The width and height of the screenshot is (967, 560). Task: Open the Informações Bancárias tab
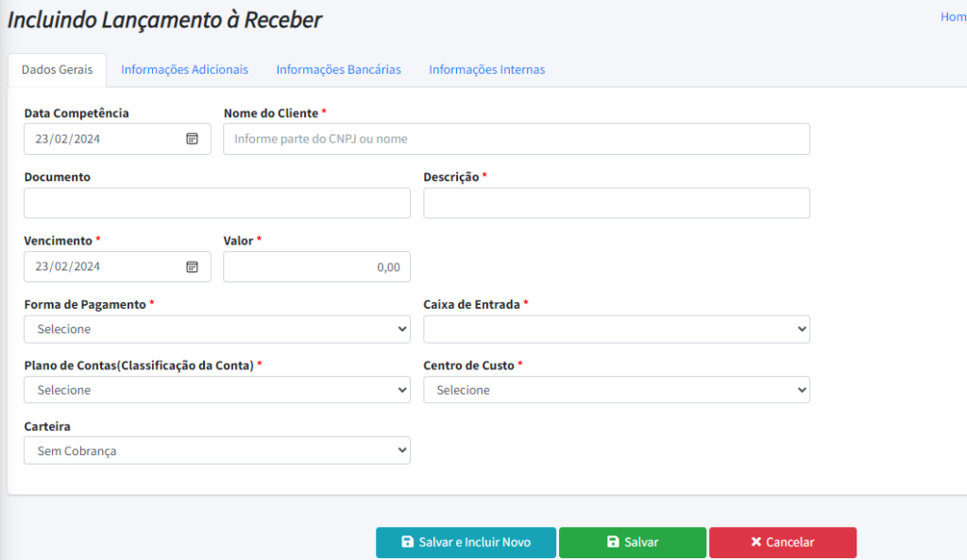[x=339, y=70]
